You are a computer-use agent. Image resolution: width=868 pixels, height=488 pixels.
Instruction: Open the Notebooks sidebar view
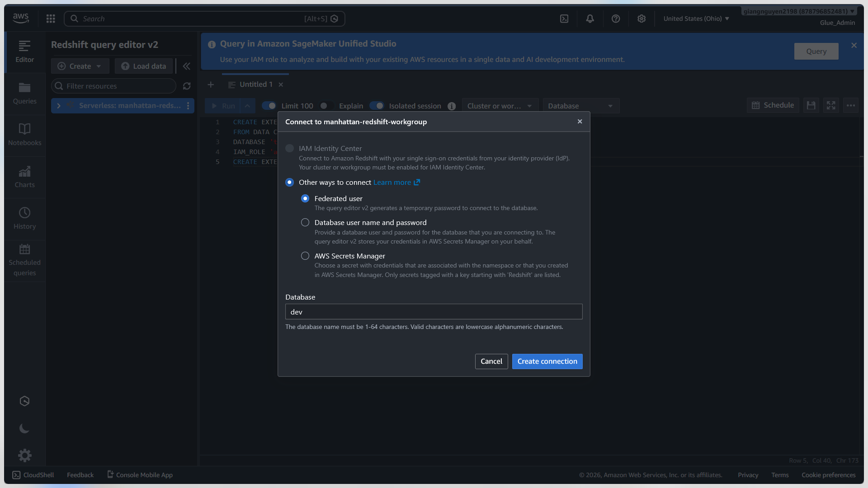tap(25, 136)
